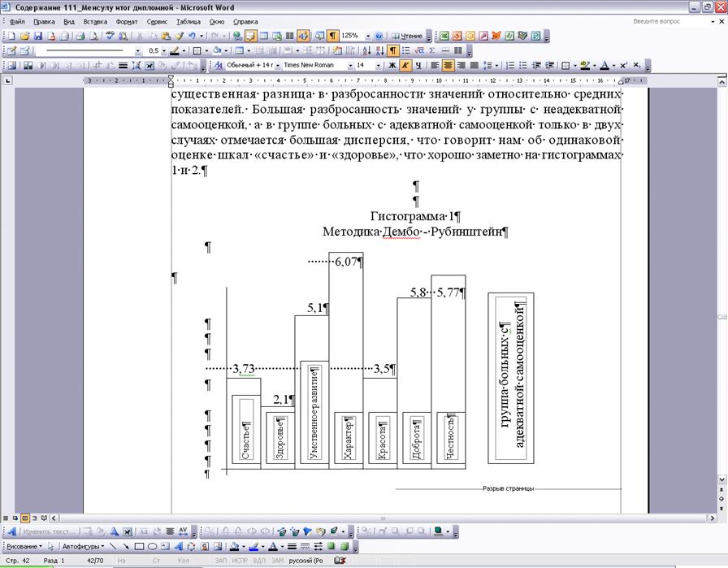Open an existing file with folder icon
The image size is (728, 568).
tap(25, 37)
